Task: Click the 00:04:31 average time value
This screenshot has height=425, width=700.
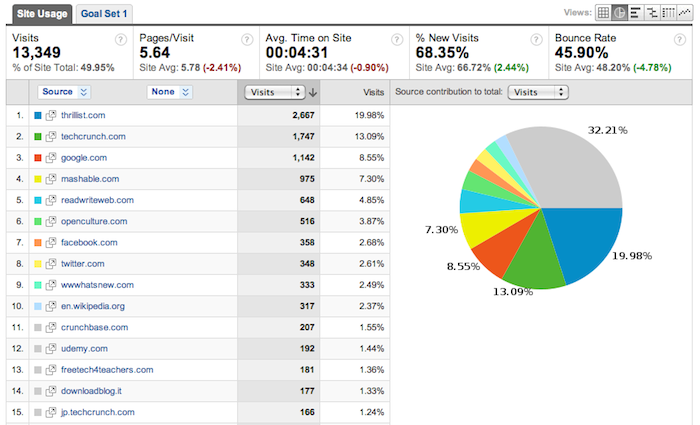Action: click(297, 53)
